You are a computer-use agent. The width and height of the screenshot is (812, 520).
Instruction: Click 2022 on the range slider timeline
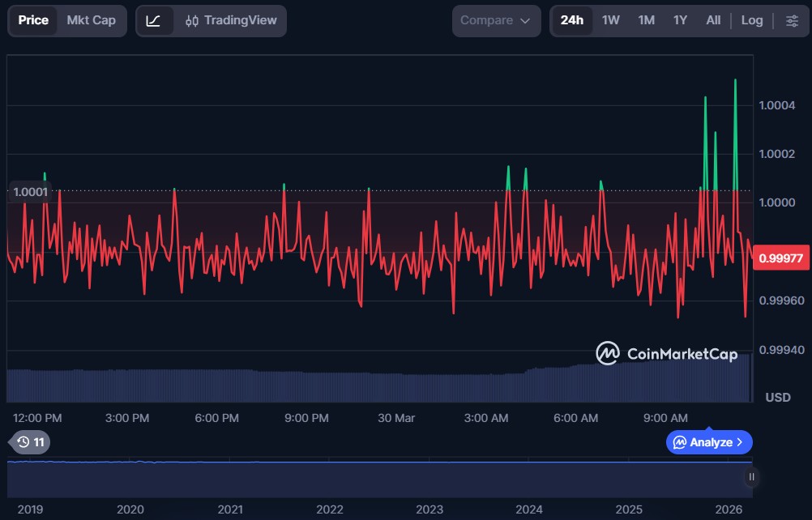[330, 509]
